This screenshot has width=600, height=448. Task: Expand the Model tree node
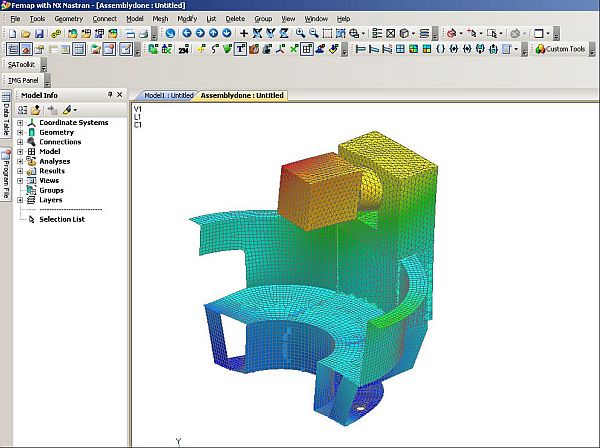click(x=20, y=152)
